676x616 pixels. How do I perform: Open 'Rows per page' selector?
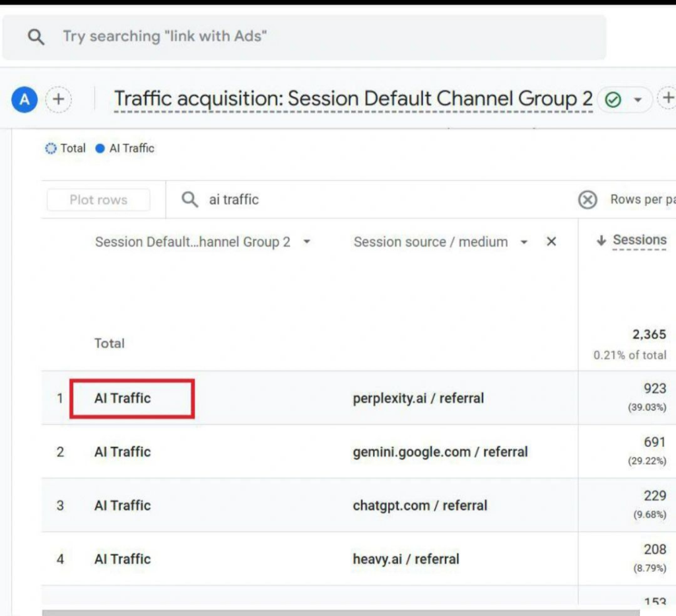click(643, 199)
